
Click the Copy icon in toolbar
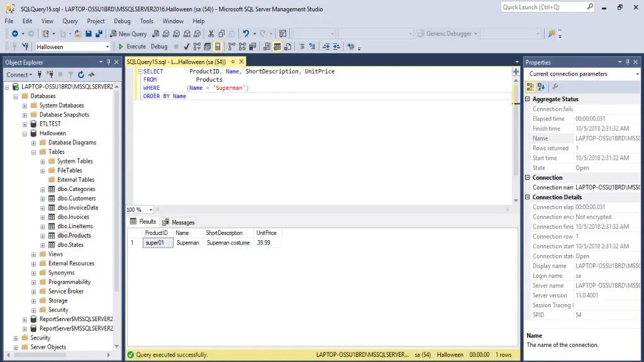[x=221, y=34]
